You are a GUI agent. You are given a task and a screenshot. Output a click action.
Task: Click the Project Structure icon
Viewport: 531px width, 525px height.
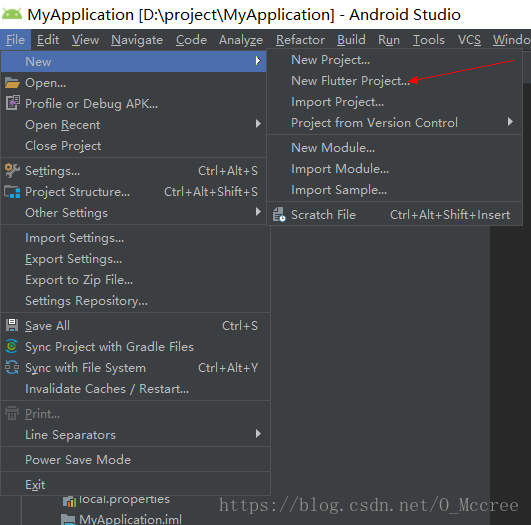[12, 192]
